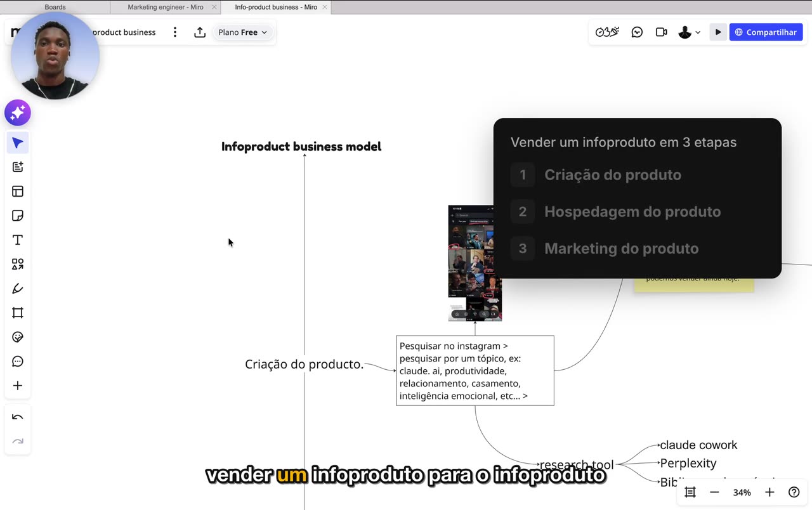Export the board with the upload icon
The width and height of the screenshot is (812, 510).
point(200,32)
